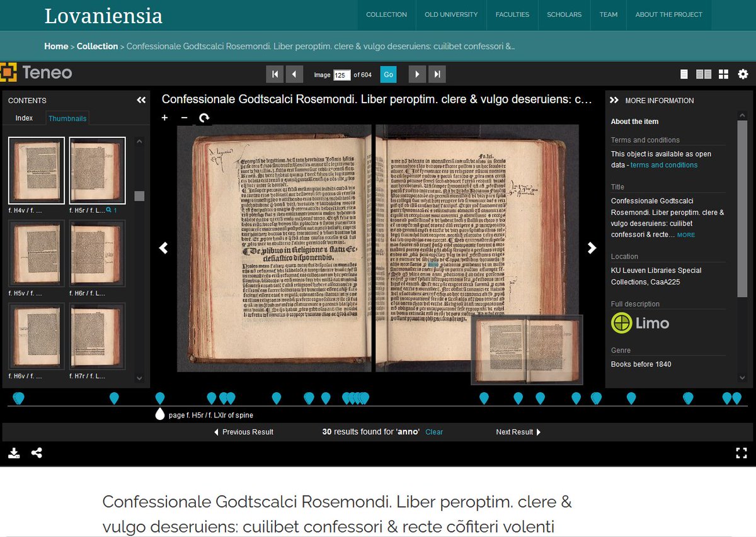The image size is (756, 537).
Task: Toggle fullscreen viewer mode
Action: 741,451
